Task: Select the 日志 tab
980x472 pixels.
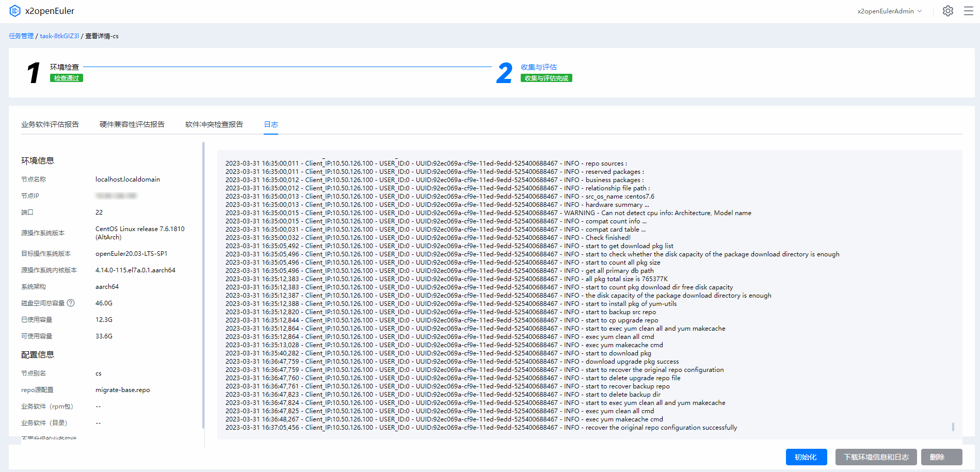Action: pos(271,124)
